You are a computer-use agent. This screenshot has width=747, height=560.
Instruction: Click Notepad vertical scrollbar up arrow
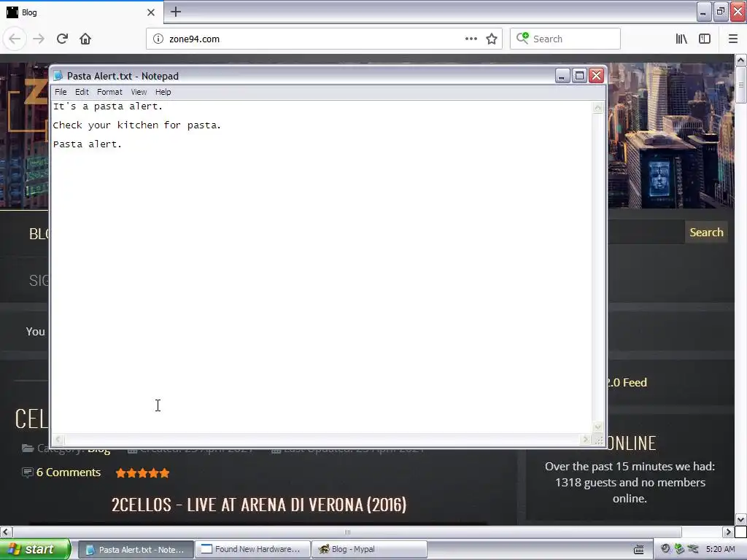click(598, 108)
